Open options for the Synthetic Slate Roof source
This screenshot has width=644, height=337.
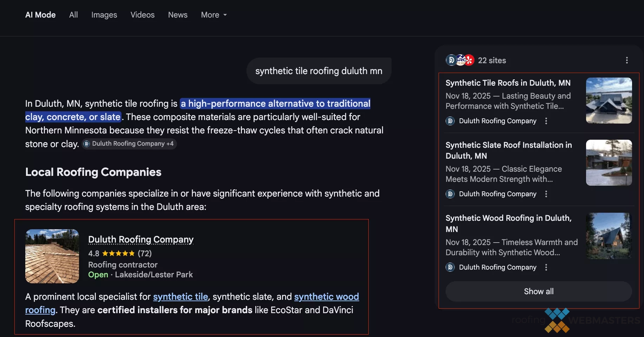(x=546, y=194)
